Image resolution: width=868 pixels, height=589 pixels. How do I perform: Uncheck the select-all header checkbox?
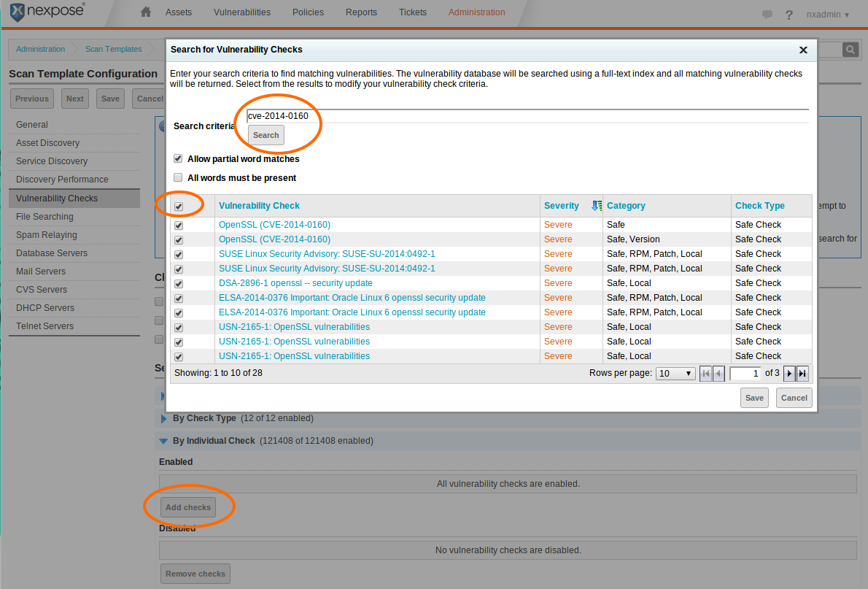tap(179, 207)
